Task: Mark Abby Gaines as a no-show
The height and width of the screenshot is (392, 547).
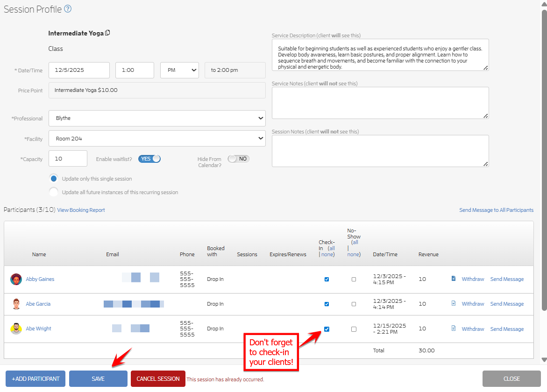Action: [x=354, y=280]
